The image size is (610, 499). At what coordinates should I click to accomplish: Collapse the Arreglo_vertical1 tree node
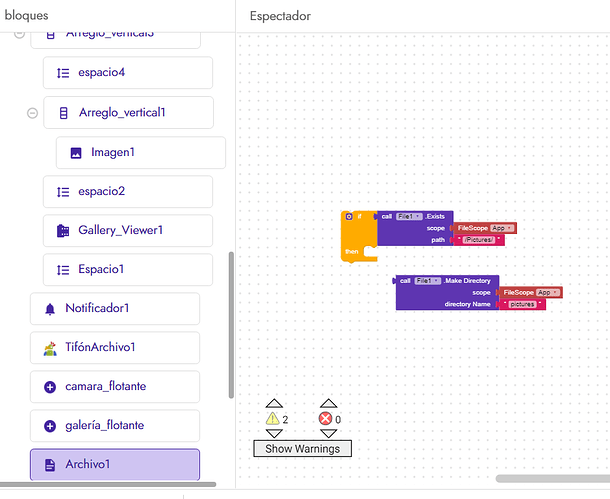click(32, 113)
